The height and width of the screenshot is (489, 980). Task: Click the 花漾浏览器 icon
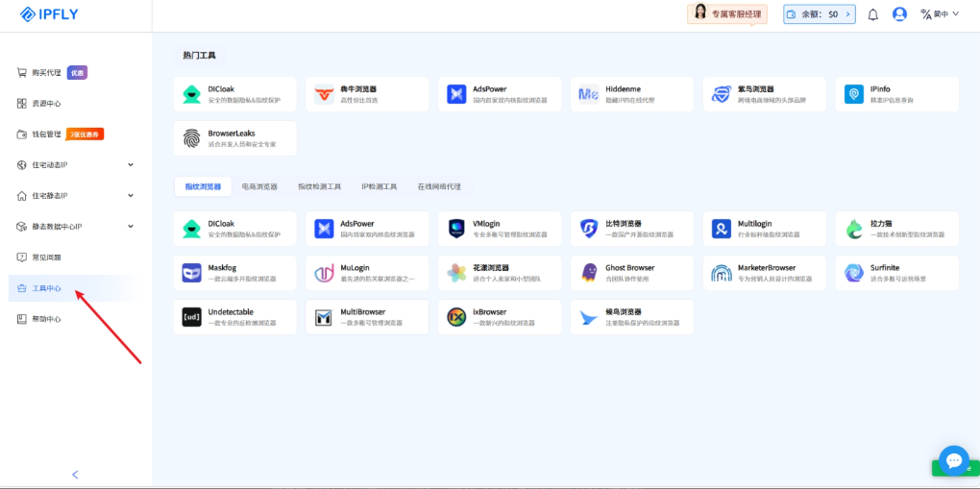pos(456,273)
